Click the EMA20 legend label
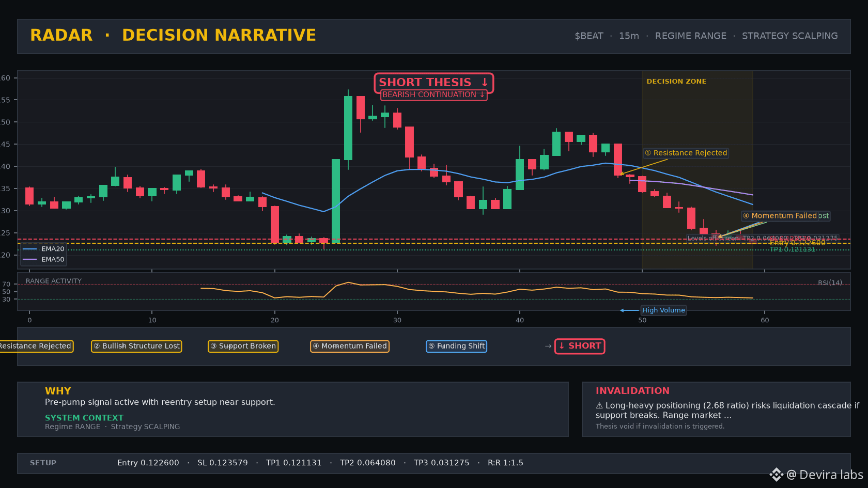 click(x=53, y=249)
